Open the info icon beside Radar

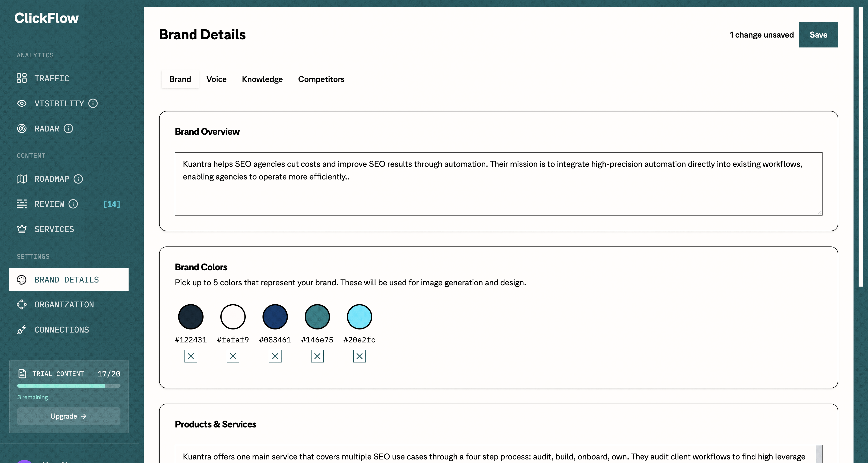[68, 129]
